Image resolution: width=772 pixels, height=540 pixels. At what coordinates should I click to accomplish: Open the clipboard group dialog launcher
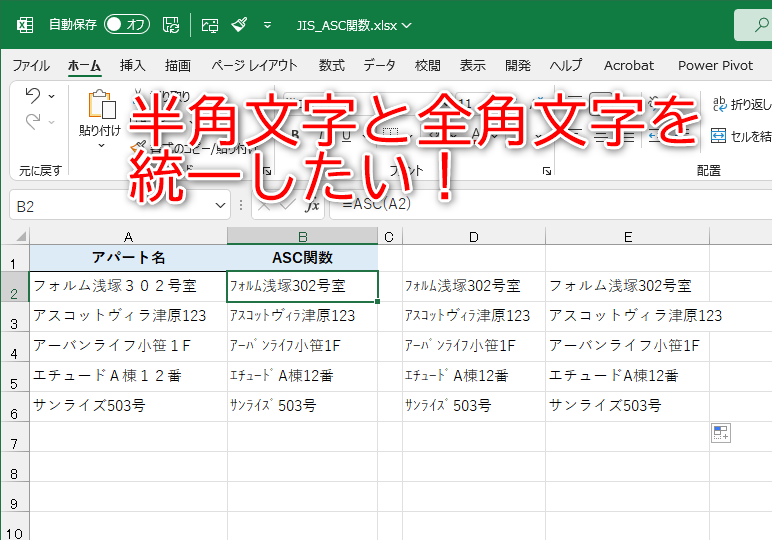(267, 171)
